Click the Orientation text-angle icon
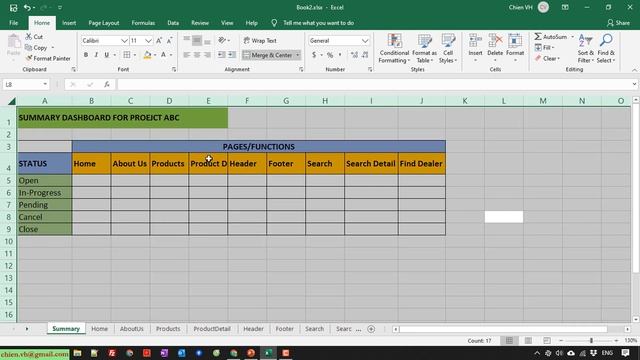This screenshot has height=360, width=640. 222,40
